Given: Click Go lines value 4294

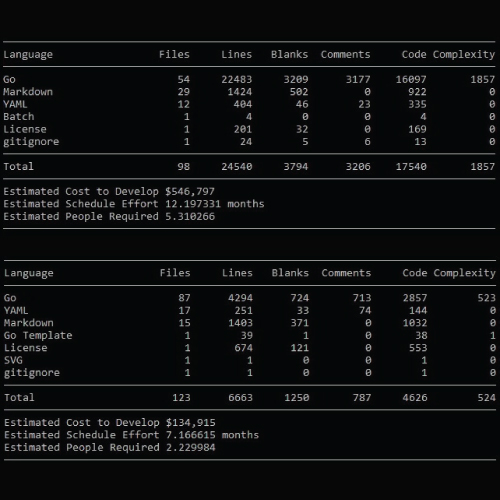Looking at the screenshot, I should (x=240, y=298).
